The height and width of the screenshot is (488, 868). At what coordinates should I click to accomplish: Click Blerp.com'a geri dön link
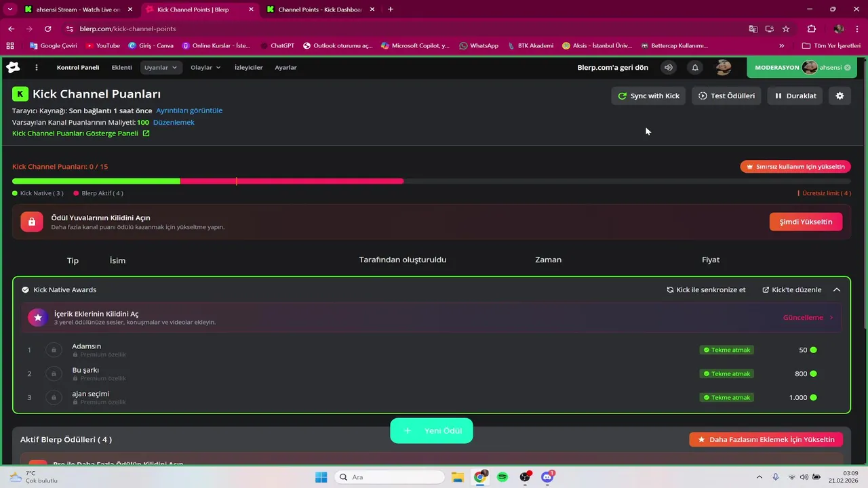[x=612, y=67]
